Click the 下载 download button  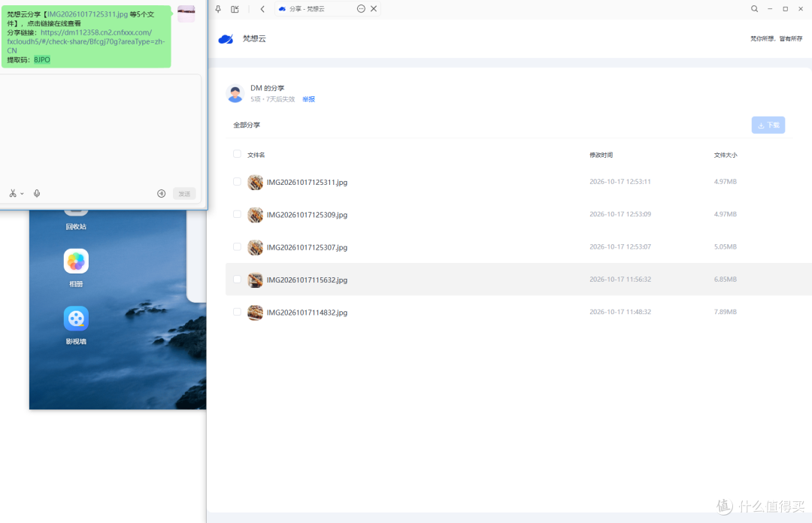(x=768, y=125)
